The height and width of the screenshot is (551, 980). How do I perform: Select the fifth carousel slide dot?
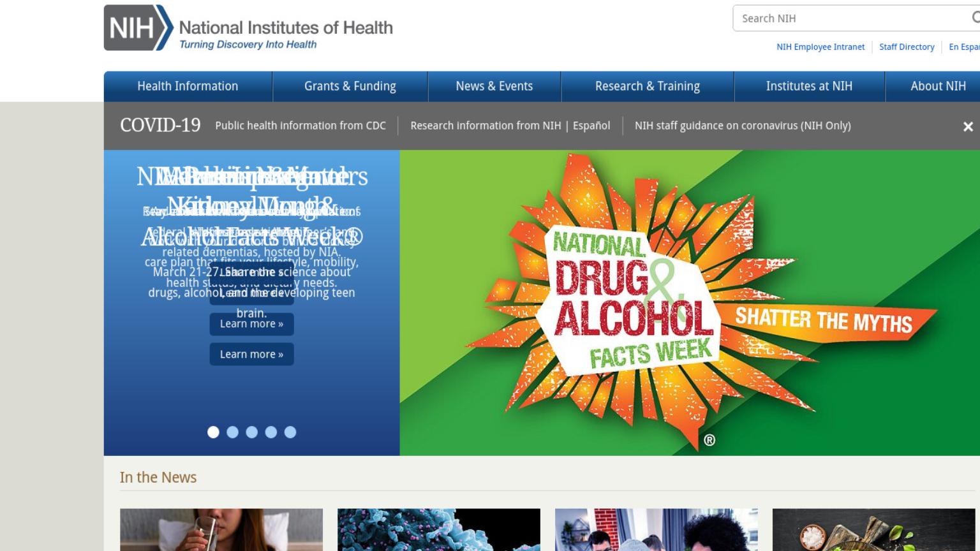(x=290, y=432)
